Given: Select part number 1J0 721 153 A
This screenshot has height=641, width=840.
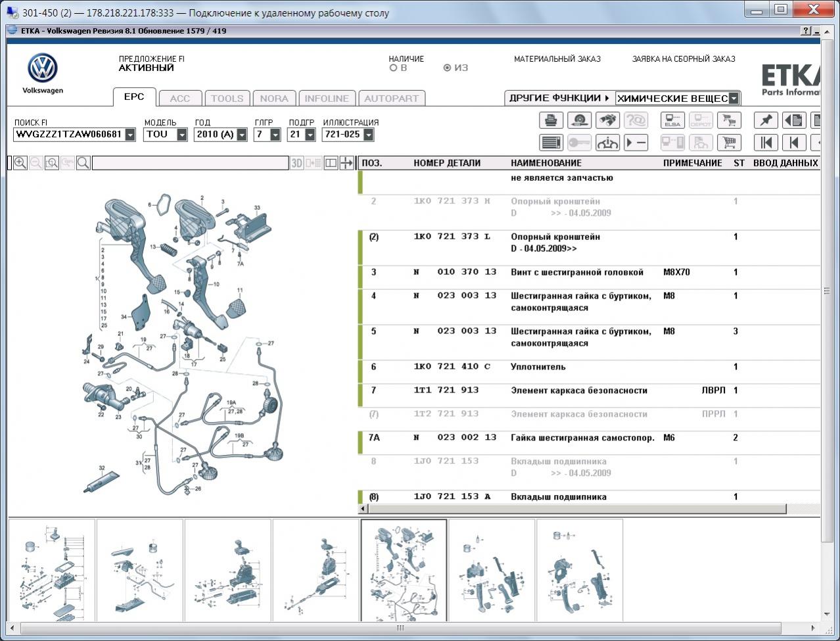Looking at the screenshot, I should 452,497.
